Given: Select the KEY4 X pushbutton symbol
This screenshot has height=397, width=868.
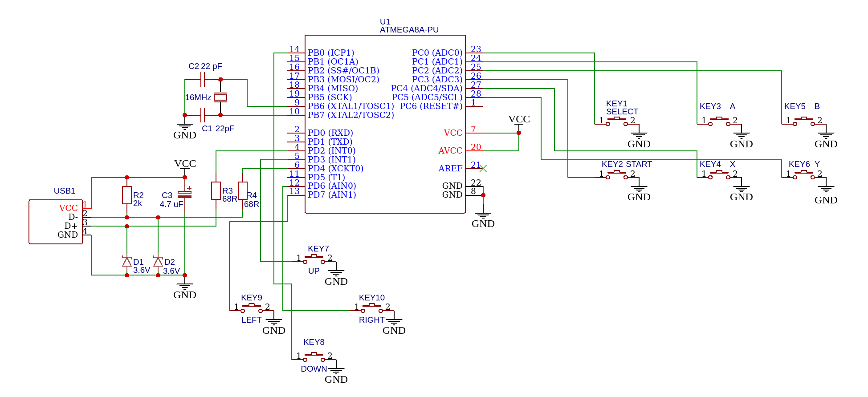Looking at the screenshot, I should point(719,175).
